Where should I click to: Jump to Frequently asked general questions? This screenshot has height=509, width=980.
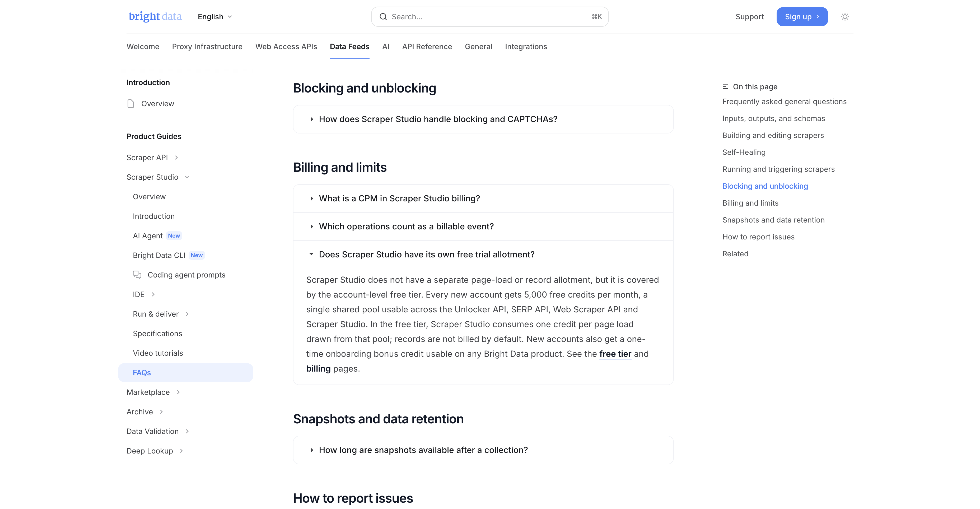click(x=784, y=102)
